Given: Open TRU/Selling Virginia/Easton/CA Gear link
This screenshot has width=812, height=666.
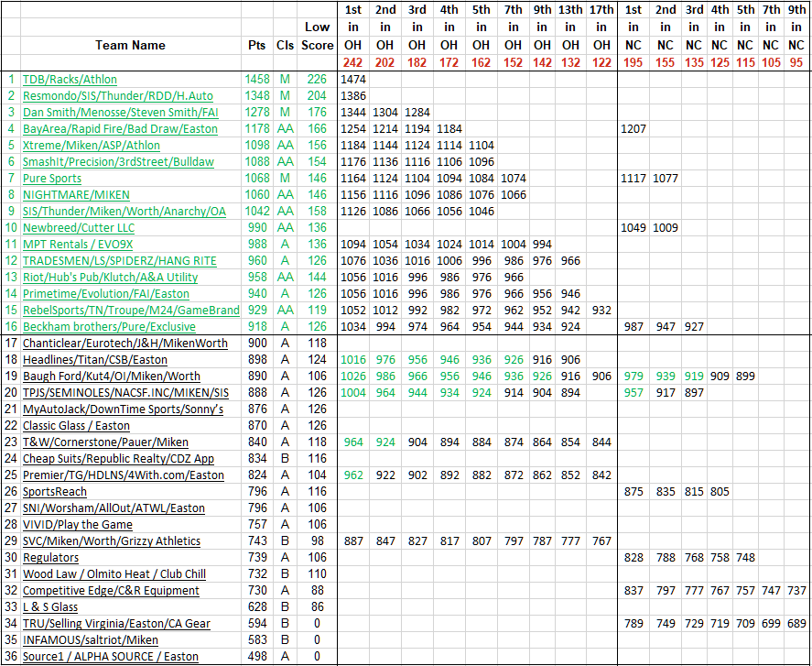Looking at the screenshot, I should click(x=116, y=624).
